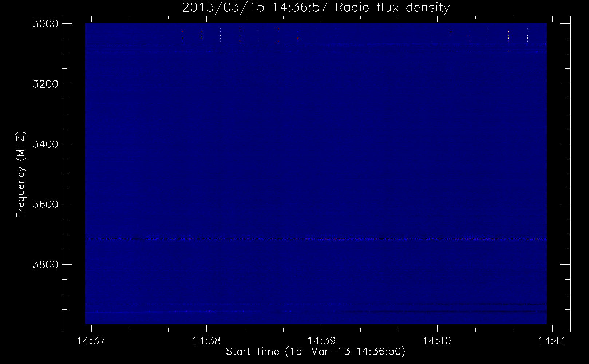Click the plot title '2013/03/15 14:36:57 Radio flux density'

click(316, 7)
